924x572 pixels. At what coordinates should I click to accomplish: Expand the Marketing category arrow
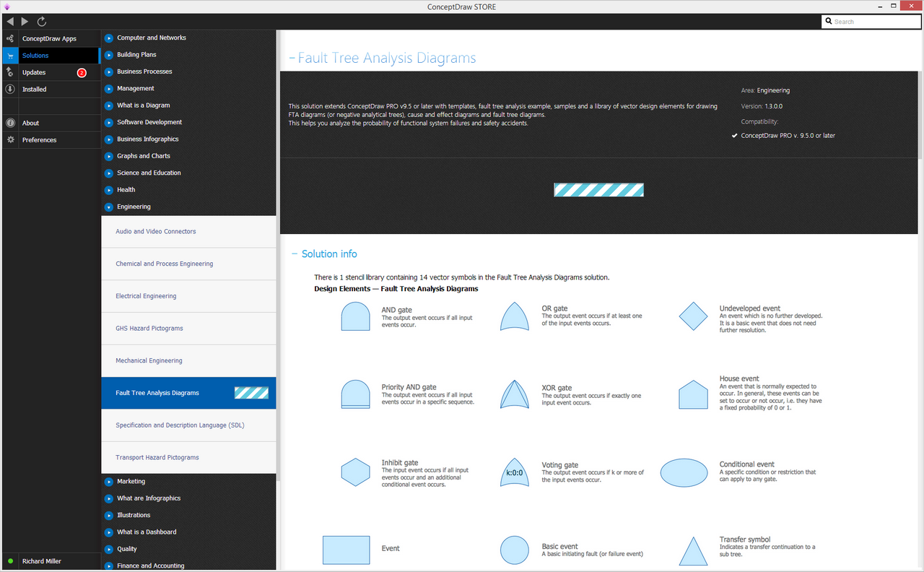[x=109, y=482]
